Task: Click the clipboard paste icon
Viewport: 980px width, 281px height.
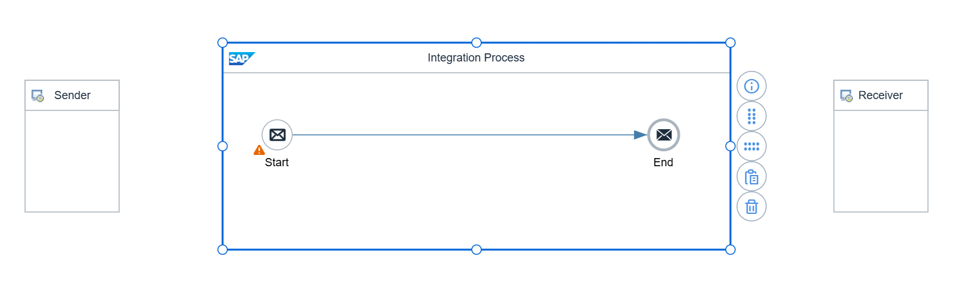Action: [751, 177]
